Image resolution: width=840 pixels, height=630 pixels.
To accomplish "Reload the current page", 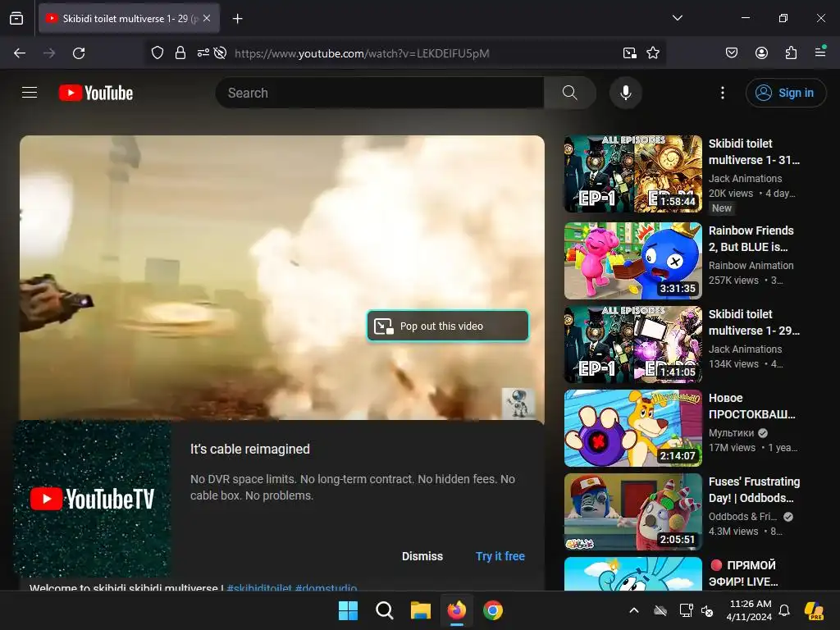I will coord(79,53).
